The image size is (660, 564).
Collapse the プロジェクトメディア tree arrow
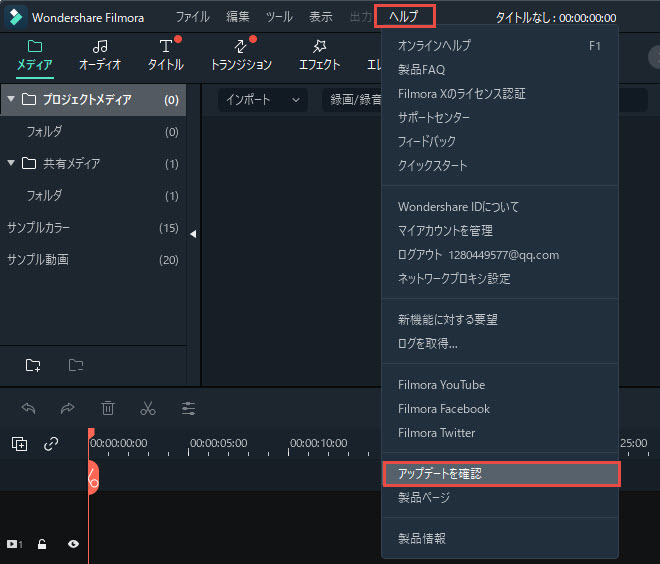tap(11, 99)
